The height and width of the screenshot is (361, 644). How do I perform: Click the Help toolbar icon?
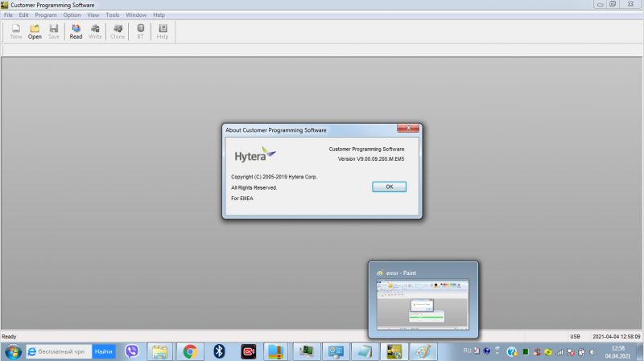click(163, 31)
